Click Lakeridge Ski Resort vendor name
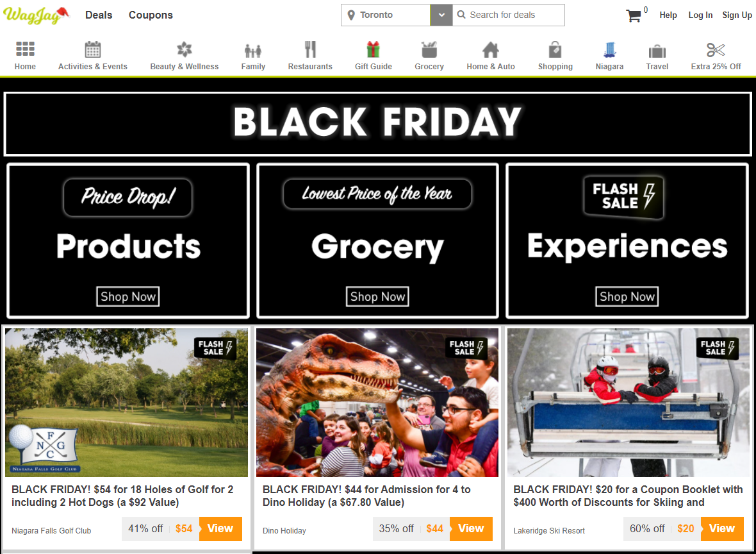 (549, 530)
